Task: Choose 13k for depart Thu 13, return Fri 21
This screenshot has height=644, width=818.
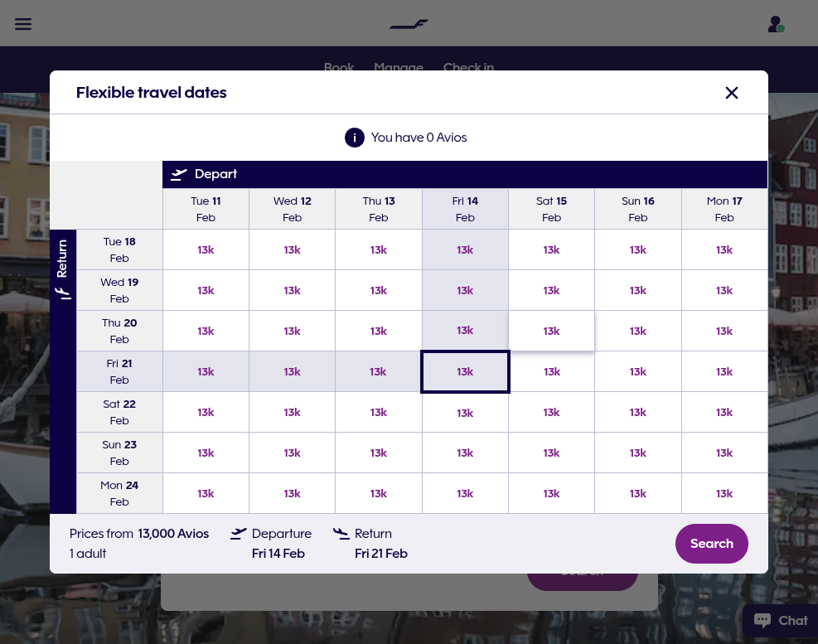Action: point(379,371)
